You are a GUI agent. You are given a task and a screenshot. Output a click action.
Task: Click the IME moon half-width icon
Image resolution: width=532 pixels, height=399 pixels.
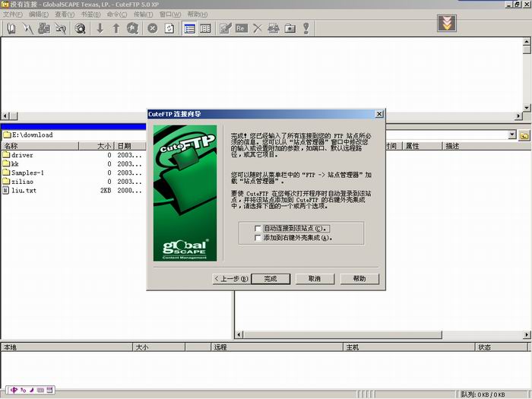[x=32, y=390]
